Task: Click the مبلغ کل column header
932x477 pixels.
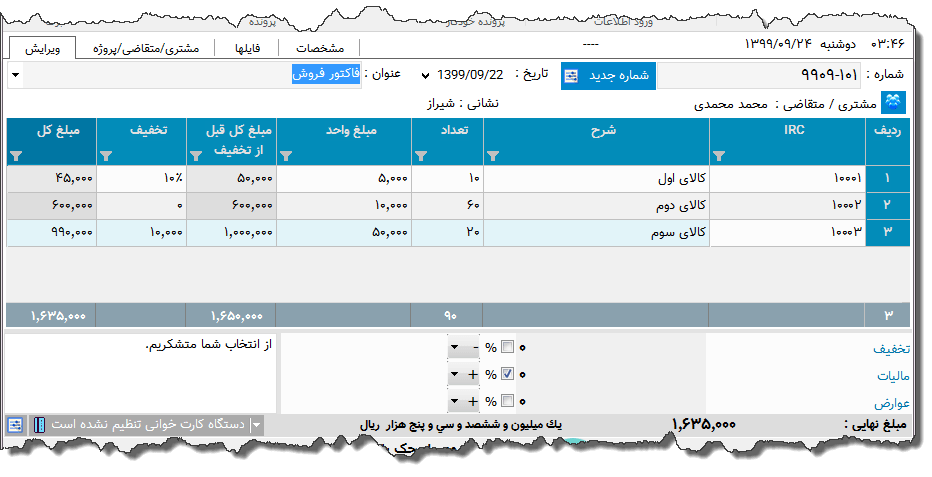Action: tap(51, 141)
